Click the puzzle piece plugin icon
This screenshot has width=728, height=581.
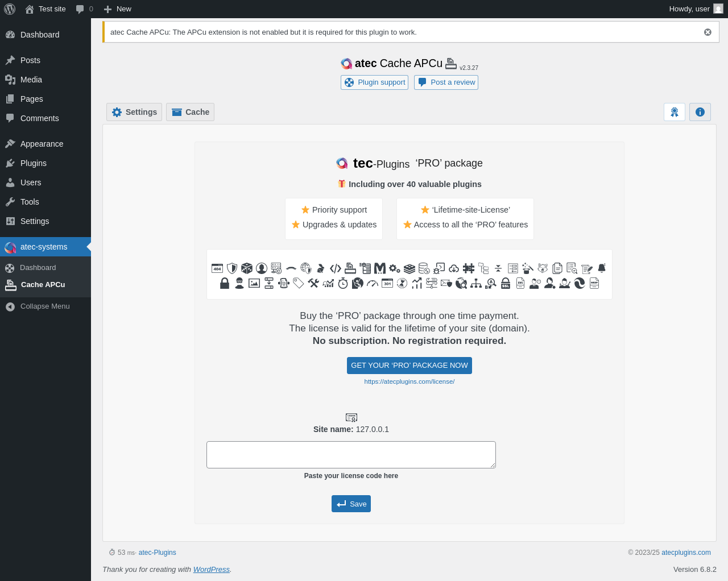coord(469,268)
